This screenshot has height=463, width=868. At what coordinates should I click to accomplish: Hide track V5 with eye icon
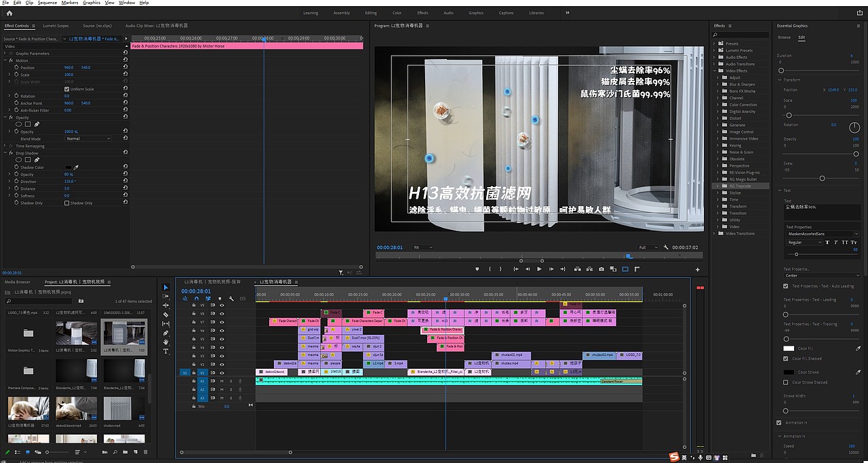222,339
